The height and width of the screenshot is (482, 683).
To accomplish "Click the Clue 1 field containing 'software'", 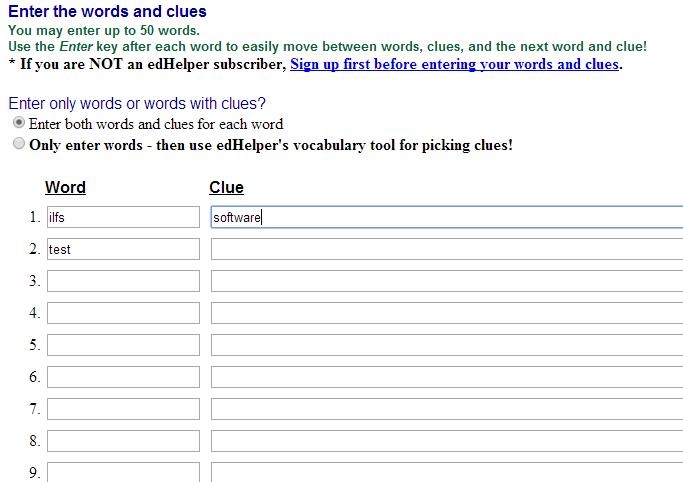I will [446, 217].
